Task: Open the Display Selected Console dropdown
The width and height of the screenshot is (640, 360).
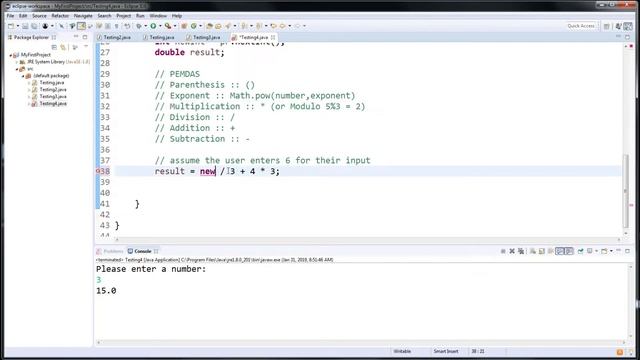Action: pos(596,251)
